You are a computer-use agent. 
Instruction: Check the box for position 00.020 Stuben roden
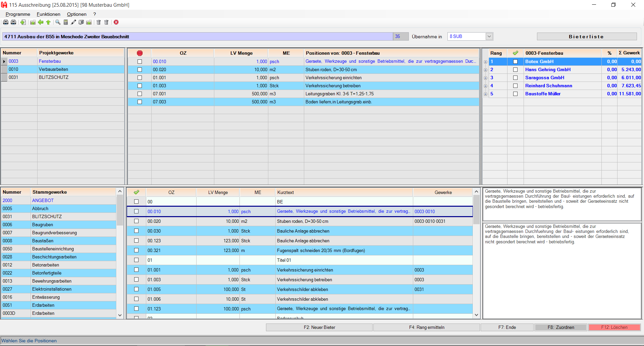(x=140, y=70)
